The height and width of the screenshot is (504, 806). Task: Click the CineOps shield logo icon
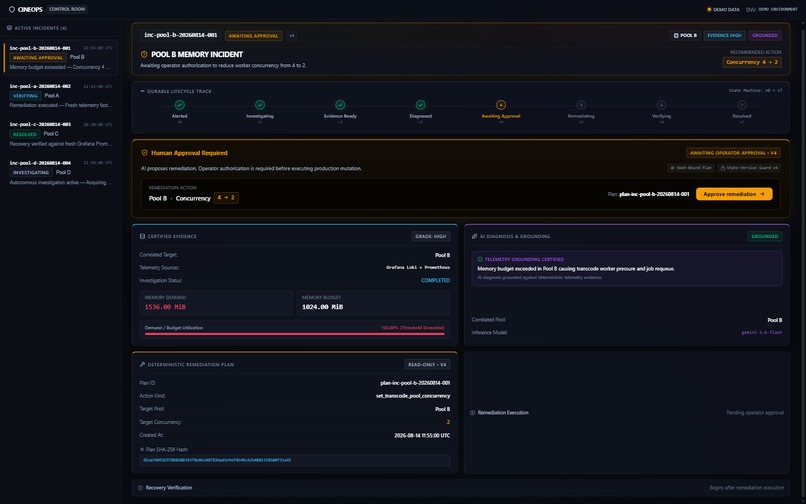click(x=12, y=9)
